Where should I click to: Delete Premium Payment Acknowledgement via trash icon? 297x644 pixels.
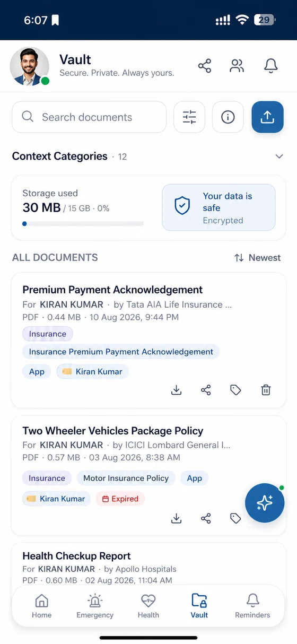[266, 390]
